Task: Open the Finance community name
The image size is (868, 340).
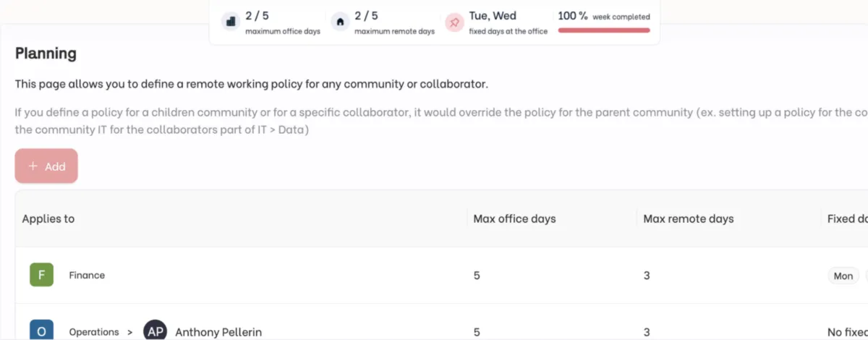Action: pos(87,275)
